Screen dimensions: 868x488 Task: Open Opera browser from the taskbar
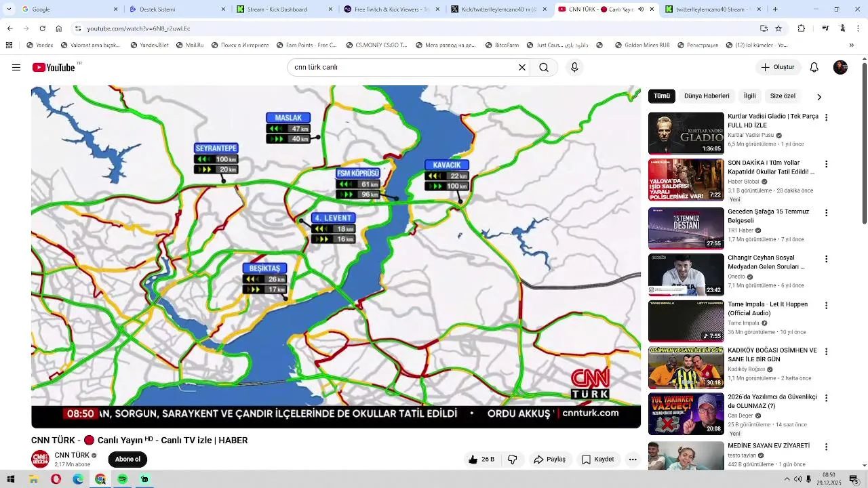(x=56, y=479)
